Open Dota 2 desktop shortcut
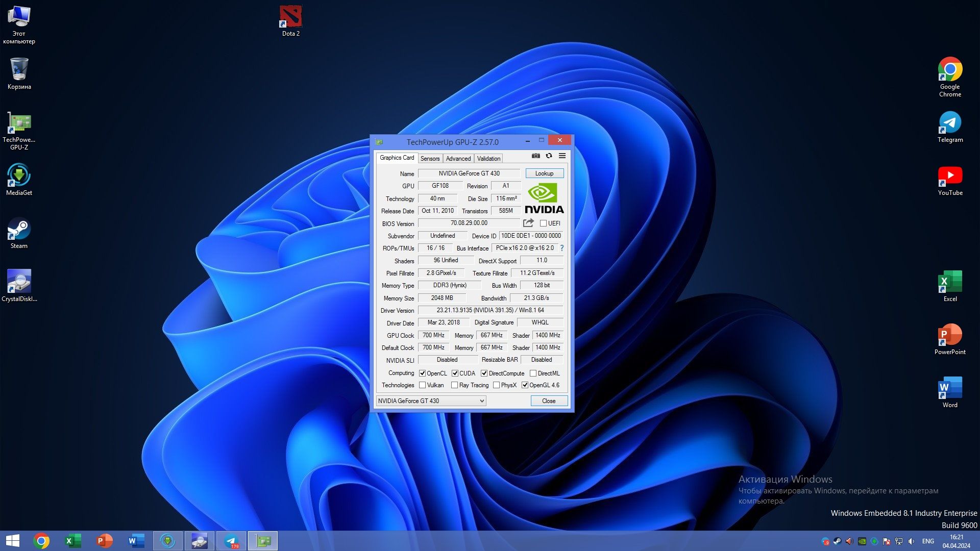This screenshot has width=980, height=551. [290, 21]
